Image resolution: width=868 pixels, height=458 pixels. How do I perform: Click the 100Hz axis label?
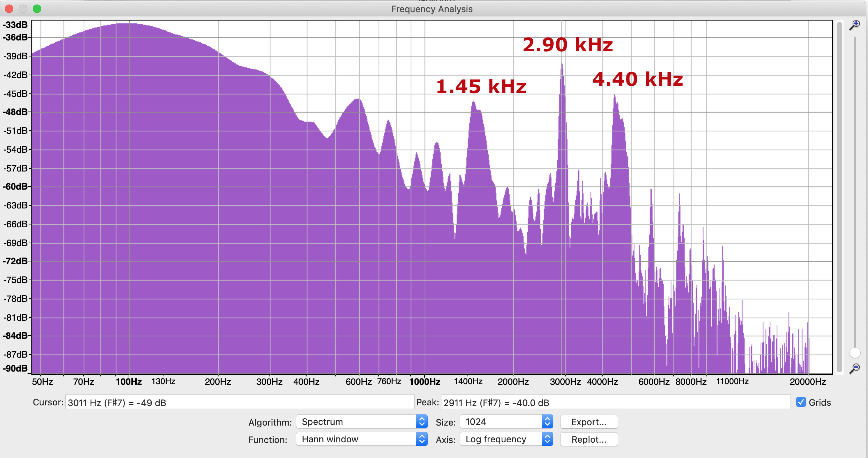[x=129, y=382]
